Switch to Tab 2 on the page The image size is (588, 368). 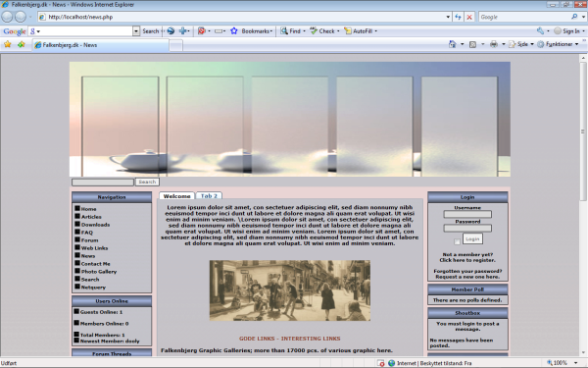pyautogui.click(x=209, y=195)
